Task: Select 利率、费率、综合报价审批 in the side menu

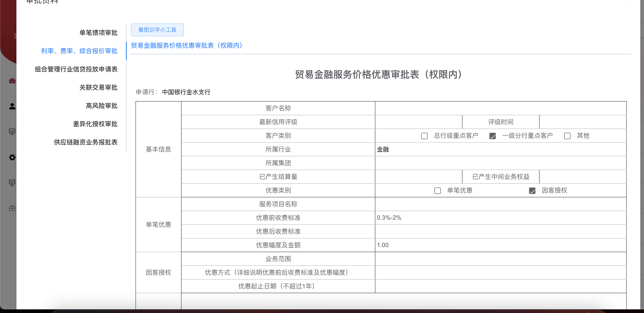Action: (x=79, y=51)
